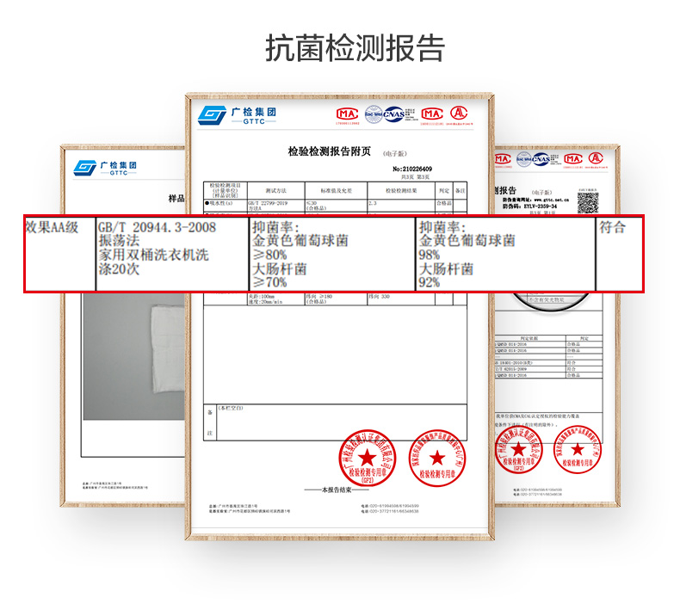This screenshot has height=616, width=680.
Task: Click the ilac-MRA globe logo on center report
Action: click(374, 114)
